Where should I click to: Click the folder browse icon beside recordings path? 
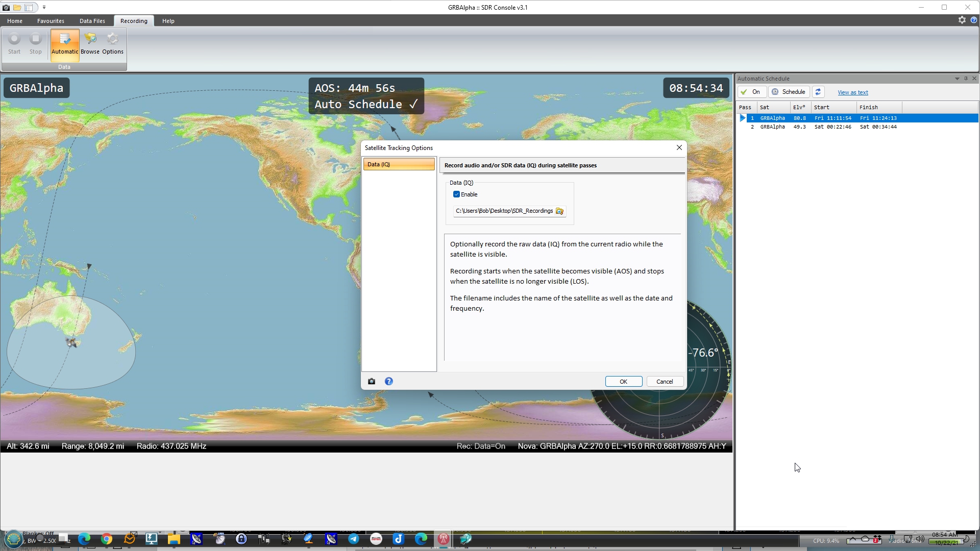559,211
